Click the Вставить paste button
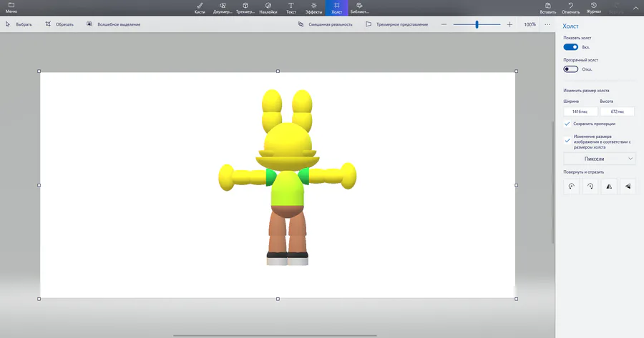Viewport: 644px width, 338px height. (548, 8)
